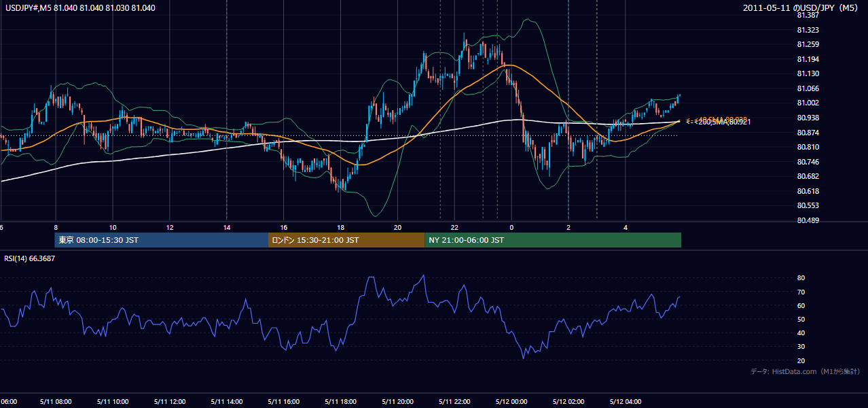Screen dimensions: 868x408
Task: Click hour tick 18 on the chart axis
Action: (x=341, y=227)
